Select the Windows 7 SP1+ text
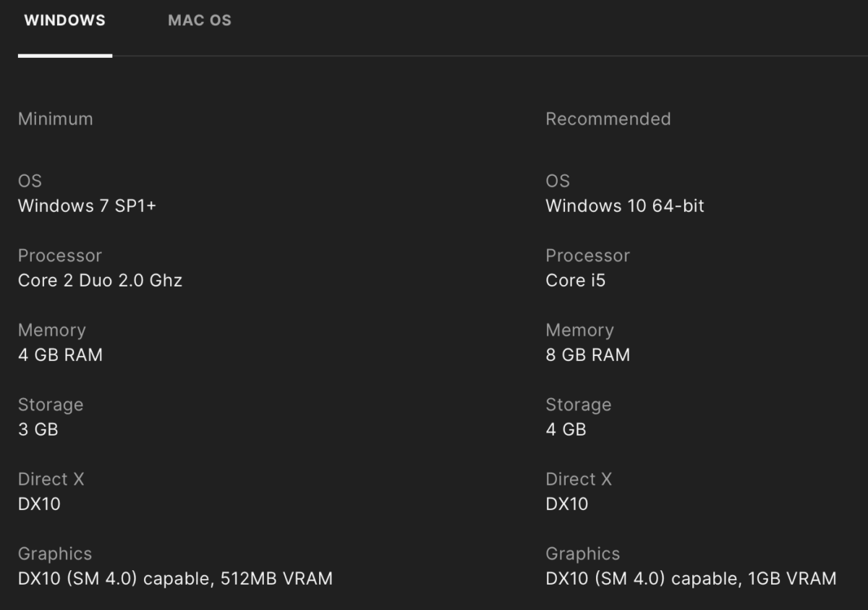Viewport: 868px width, 610px height. click(x=87, y=206)
